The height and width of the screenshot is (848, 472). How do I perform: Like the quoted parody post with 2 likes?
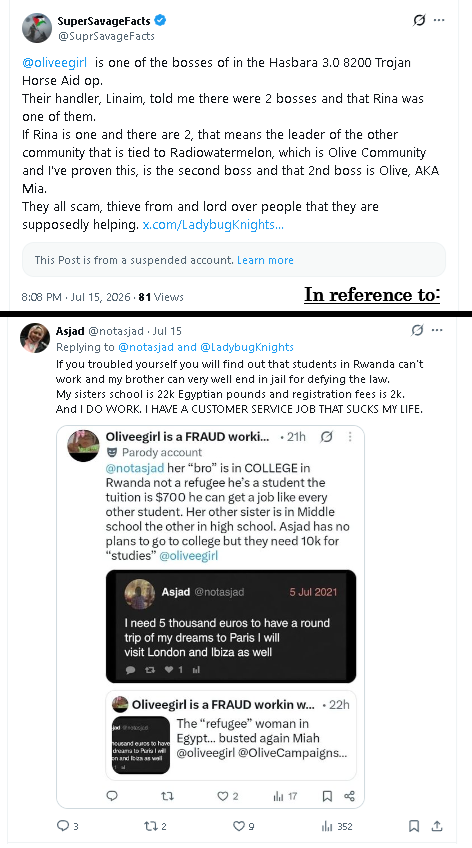pos(227,796)
